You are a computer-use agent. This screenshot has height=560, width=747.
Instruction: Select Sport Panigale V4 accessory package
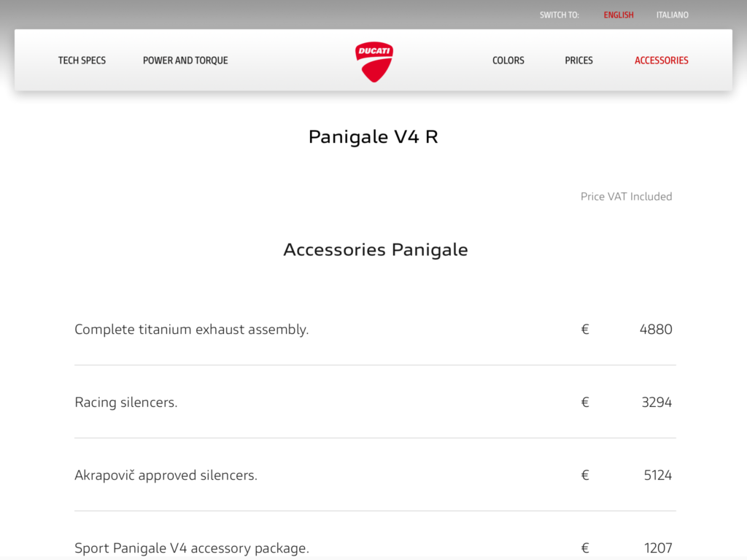(x=192, y=548)
